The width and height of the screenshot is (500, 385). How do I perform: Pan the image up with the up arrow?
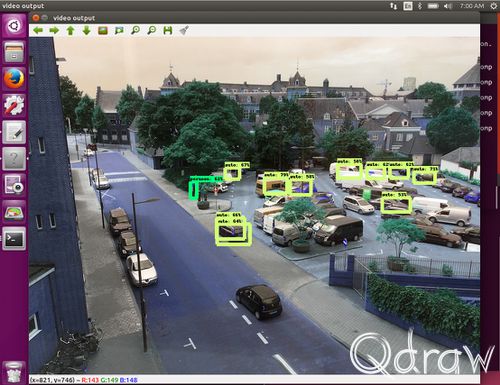(70, 31)
